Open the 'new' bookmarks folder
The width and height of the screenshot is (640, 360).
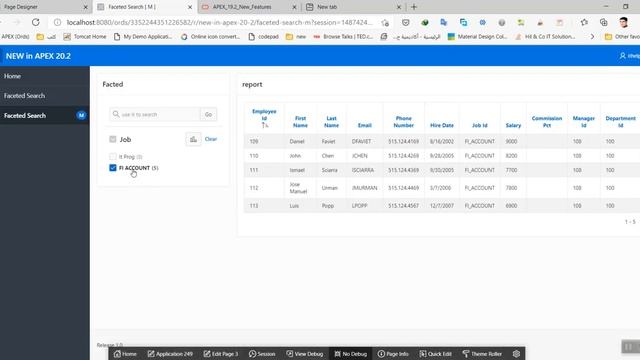click(x=296, y=37)
